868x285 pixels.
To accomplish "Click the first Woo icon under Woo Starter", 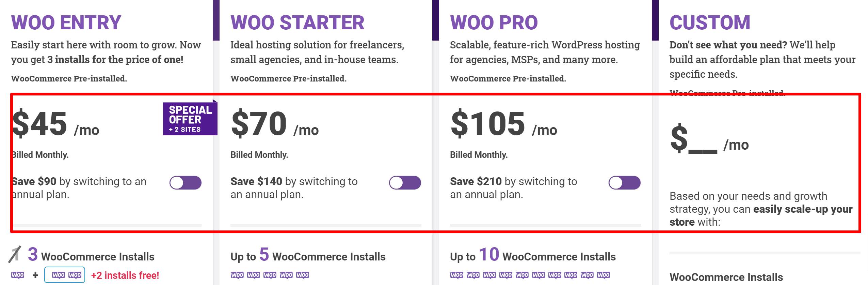I will (x=237, y=275).
